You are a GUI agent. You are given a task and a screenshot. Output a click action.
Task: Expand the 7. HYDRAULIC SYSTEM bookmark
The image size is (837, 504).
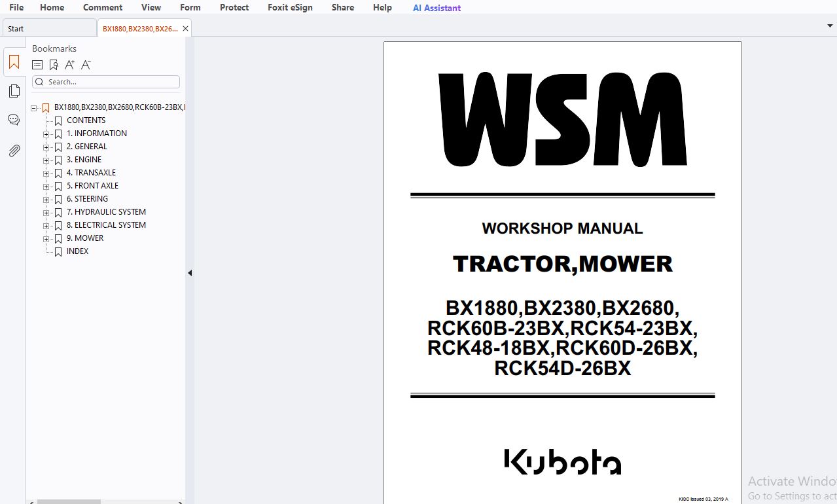click(46, 213)
